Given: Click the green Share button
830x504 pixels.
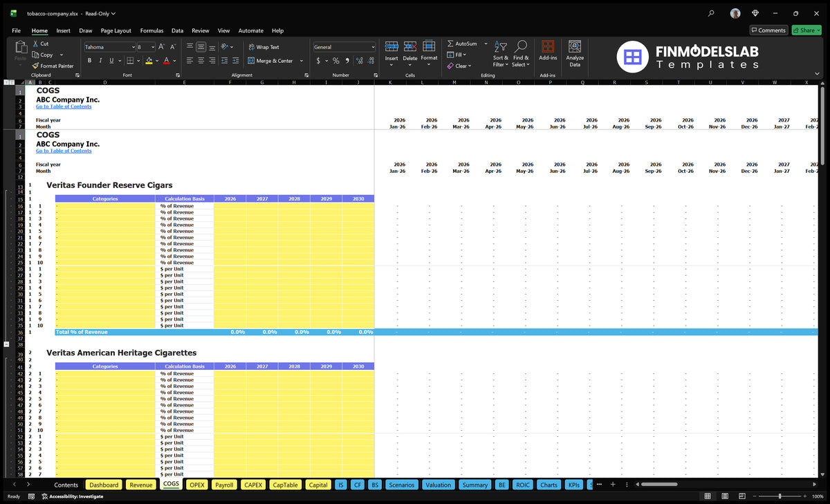Looking at the screenshot, I should [806, 30].
